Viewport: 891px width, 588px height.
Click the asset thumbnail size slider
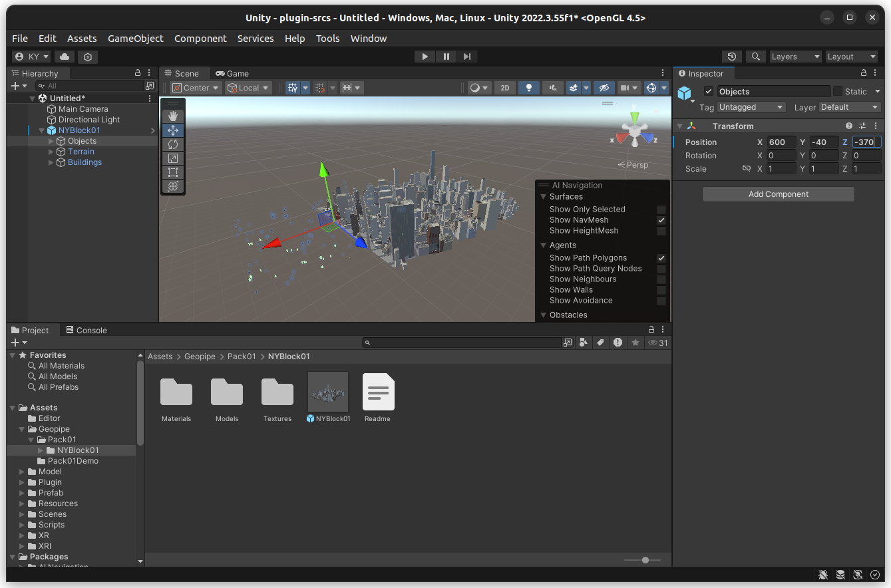tap(645, 560)
